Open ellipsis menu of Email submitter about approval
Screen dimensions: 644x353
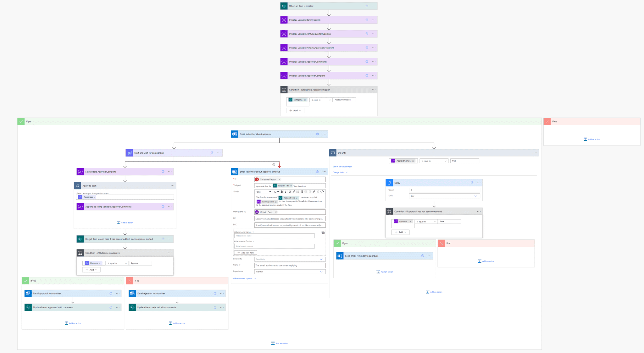click(x=324, y=134)
